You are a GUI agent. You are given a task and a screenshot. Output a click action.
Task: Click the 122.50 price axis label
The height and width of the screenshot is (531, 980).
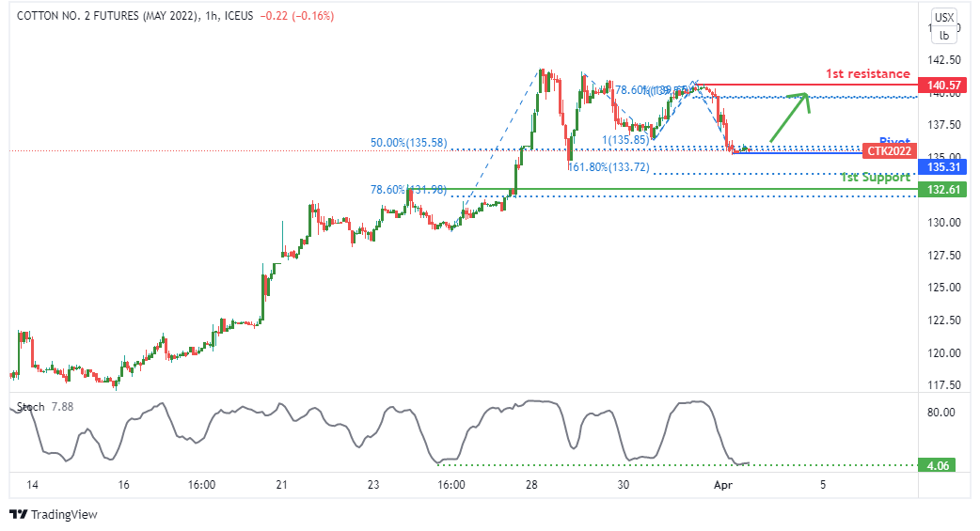(x=943, y=320)
